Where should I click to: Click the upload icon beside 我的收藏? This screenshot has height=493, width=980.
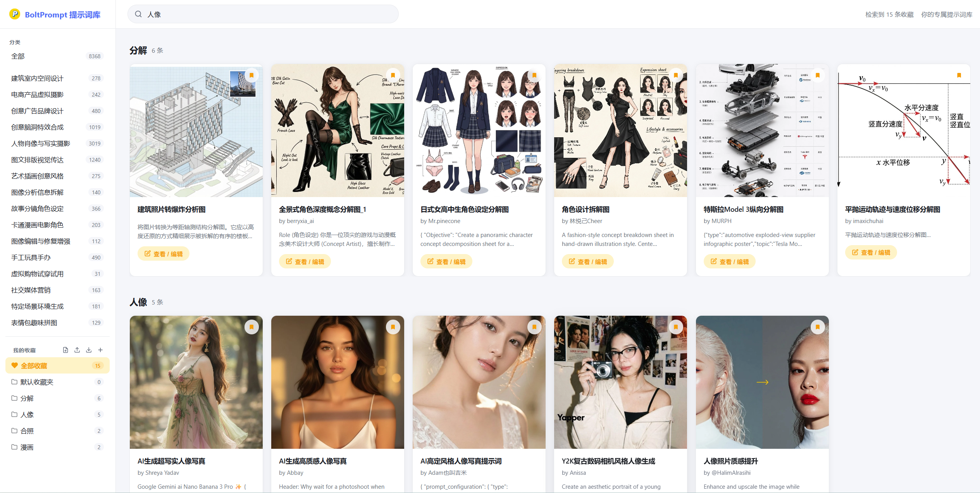[77, 350]
